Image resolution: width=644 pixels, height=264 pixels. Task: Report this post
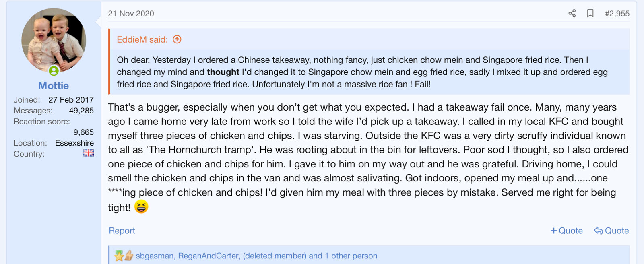(122, 231)
